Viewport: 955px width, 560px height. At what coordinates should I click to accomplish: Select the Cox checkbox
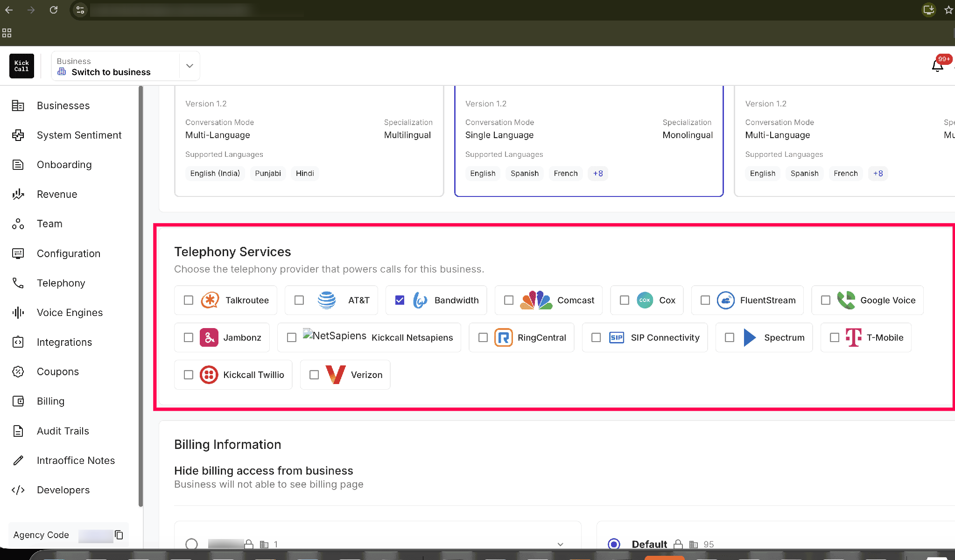click(625, 300)
